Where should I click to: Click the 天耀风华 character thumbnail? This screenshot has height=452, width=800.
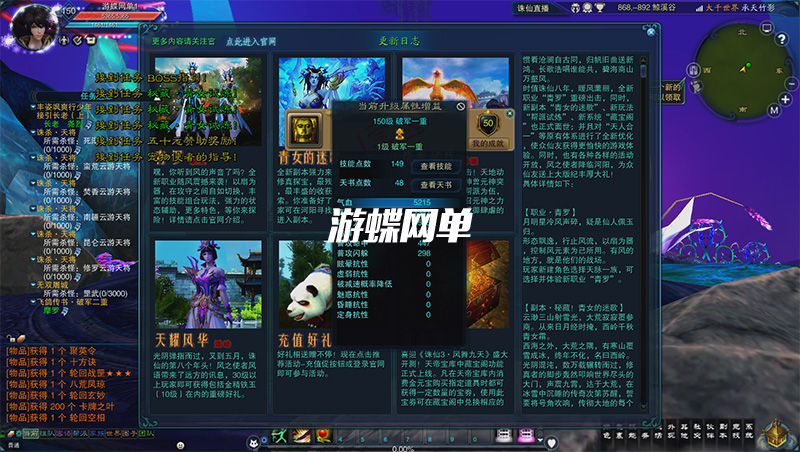pos(208,284)
